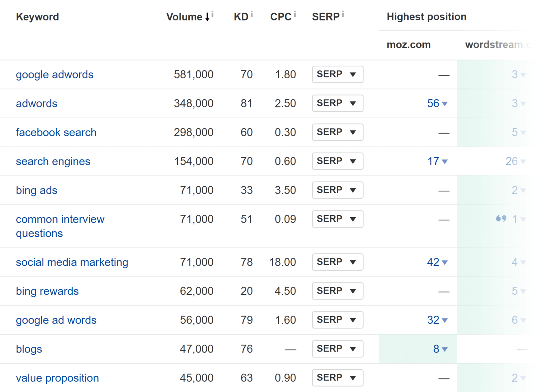Click volume value 581,000
Screen dimensions: 544x392
tap(194, 74)
